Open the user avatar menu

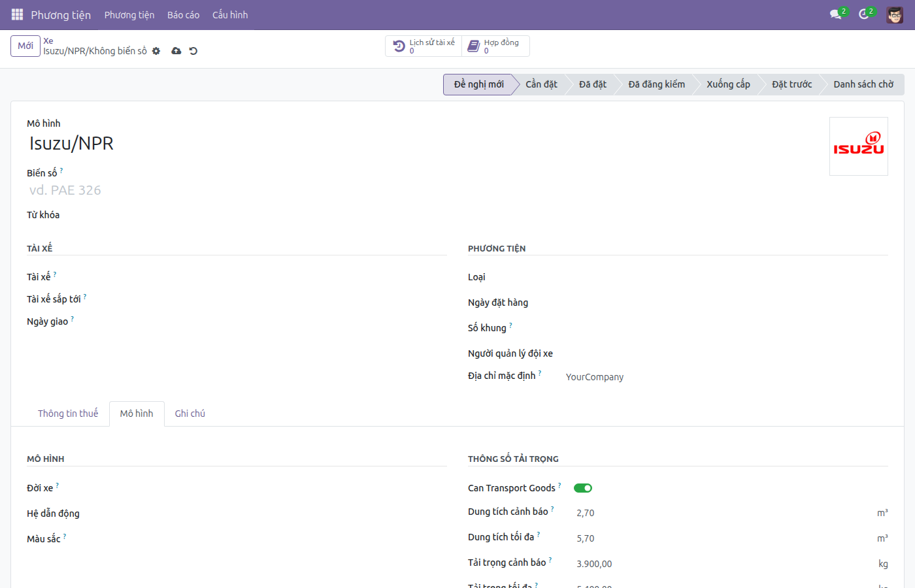tap(895, 14)
